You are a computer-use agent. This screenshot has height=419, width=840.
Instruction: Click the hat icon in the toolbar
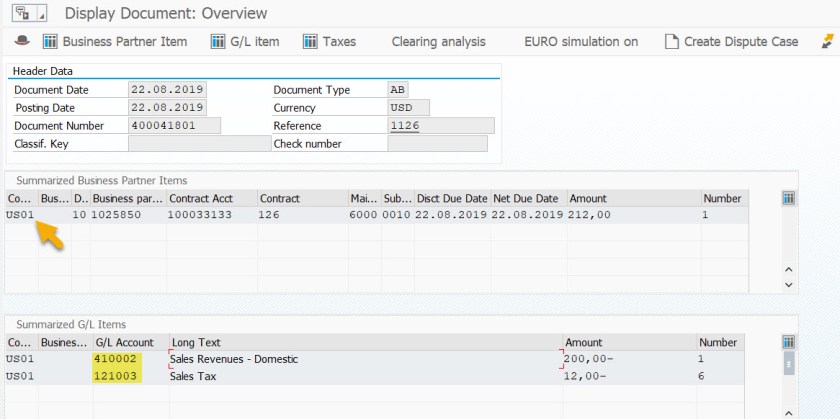(22, 41)
